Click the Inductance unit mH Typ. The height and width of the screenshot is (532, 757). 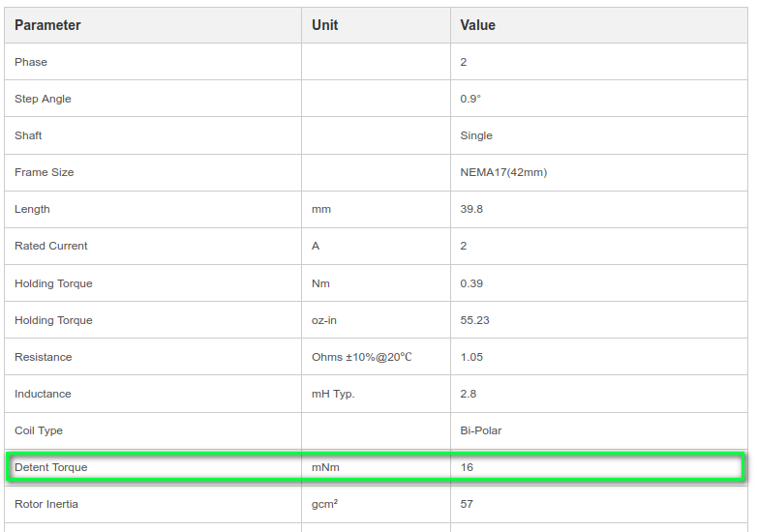333,394
